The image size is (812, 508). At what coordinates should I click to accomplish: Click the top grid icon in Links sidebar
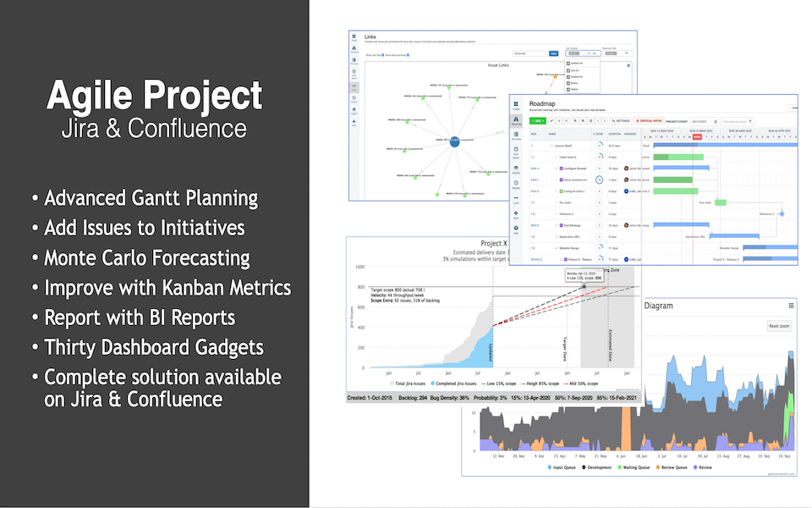tap(354, 37)
